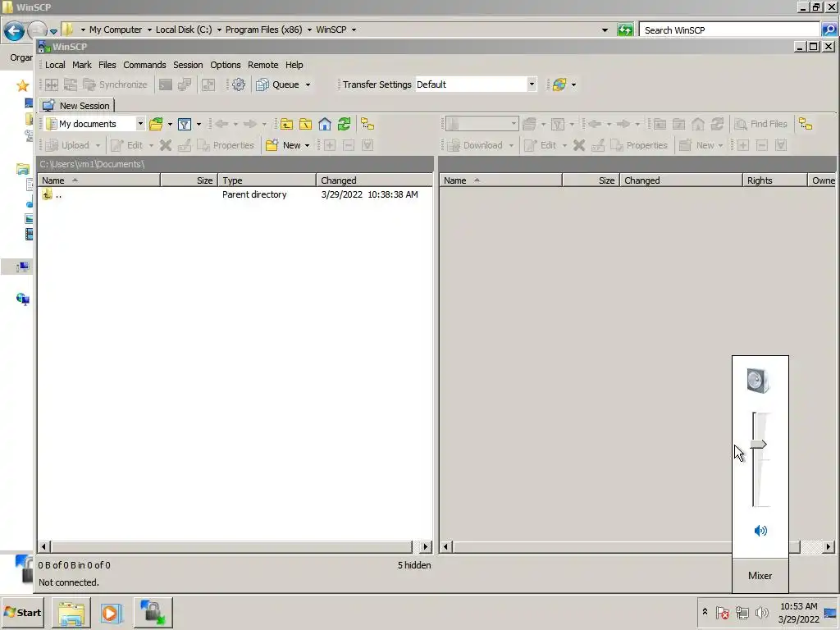The width and height of the screenshot is (840, 630).
Task: Click the local path C:\Users\vm1\Documents\
Action: (92, 164)
